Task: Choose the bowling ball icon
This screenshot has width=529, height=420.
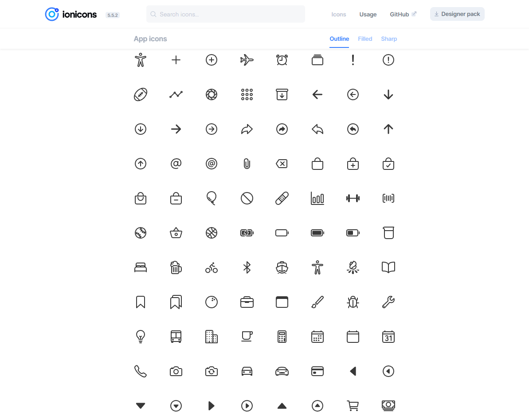Action: click(211, 302)
